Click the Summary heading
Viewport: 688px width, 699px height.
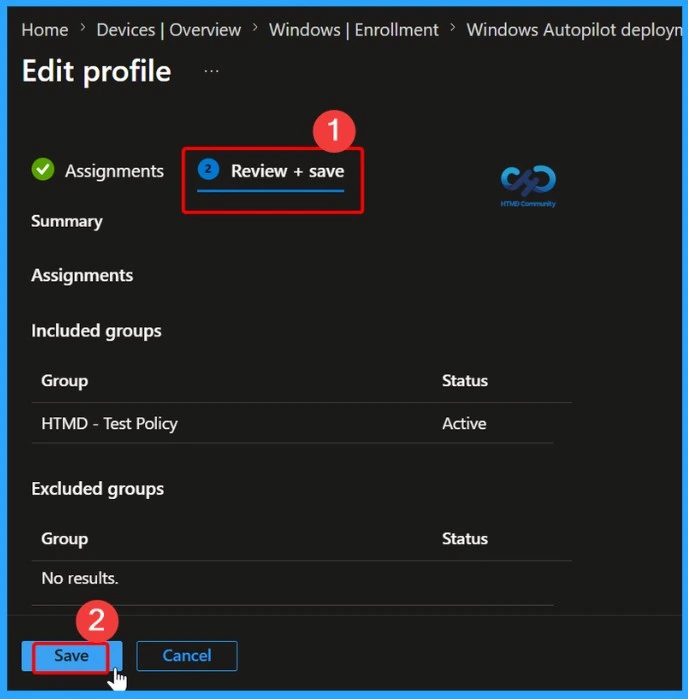pyautogui.click(x=67, y=222)
